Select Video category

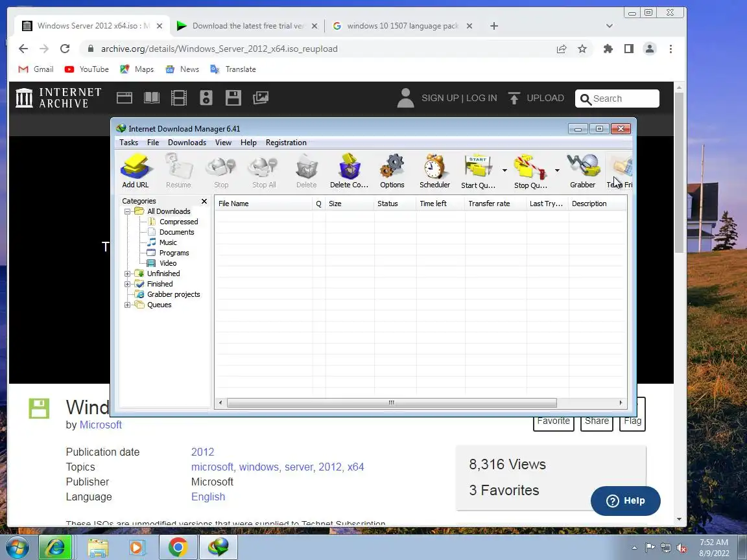(168, 263)
